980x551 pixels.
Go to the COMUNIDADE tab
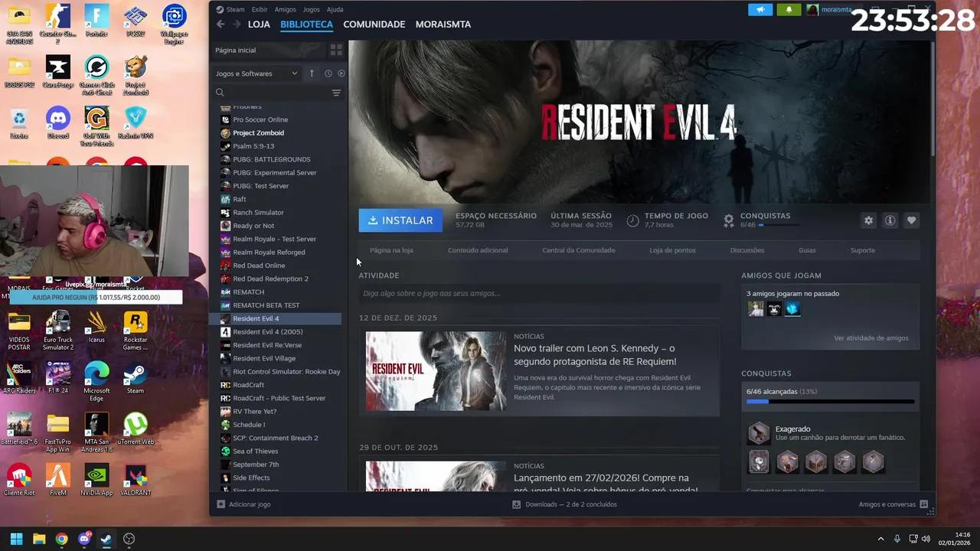[374, 24]
